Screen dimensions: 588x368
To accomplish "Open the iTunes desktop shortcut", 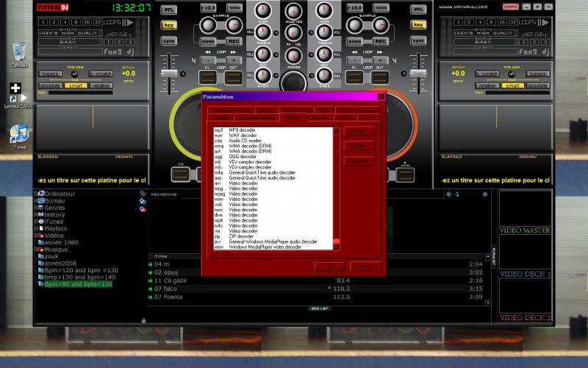I will click(19, 134).
